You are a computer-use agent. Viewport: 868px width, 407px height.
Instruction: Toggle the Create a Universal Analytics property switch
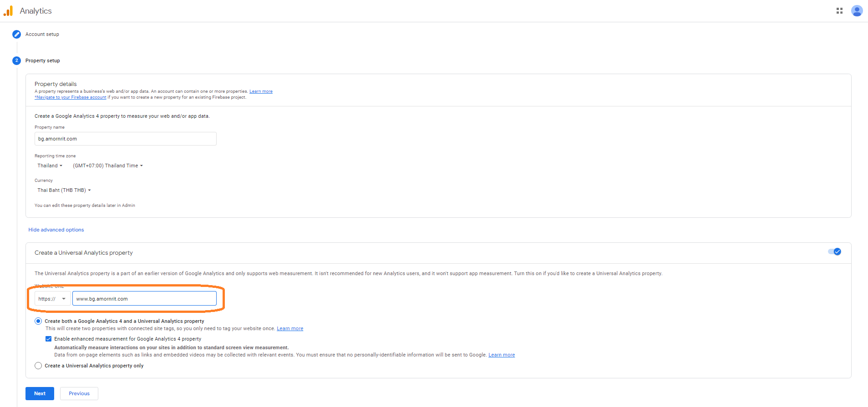tap(834, 252)
